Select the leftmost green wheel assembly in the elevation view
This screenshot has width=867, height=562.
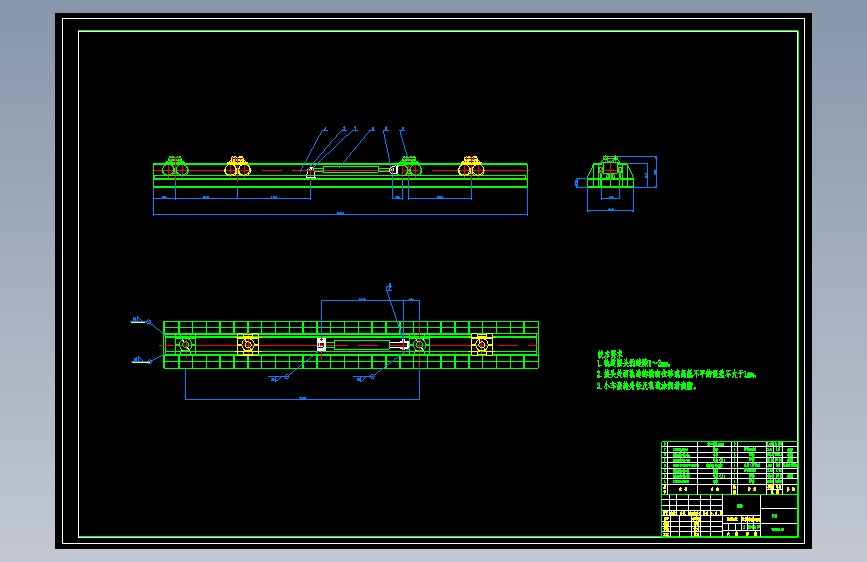click(x=175, y=166)
